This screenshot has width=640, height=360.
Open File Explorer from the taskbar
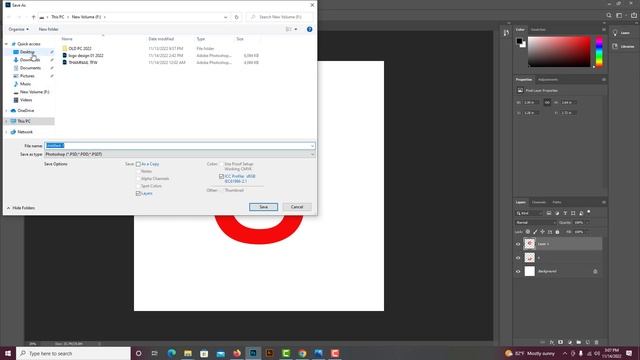pos(188,353)
